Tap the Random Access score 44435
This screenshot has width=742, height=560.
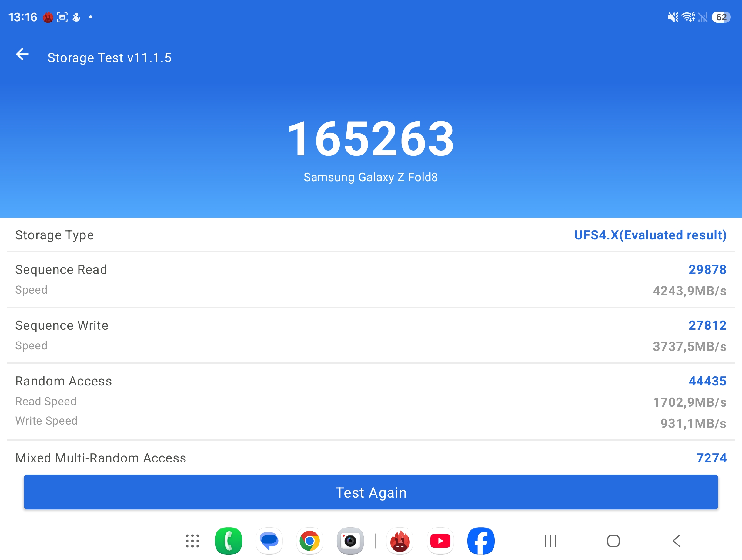tap(707, 381)
